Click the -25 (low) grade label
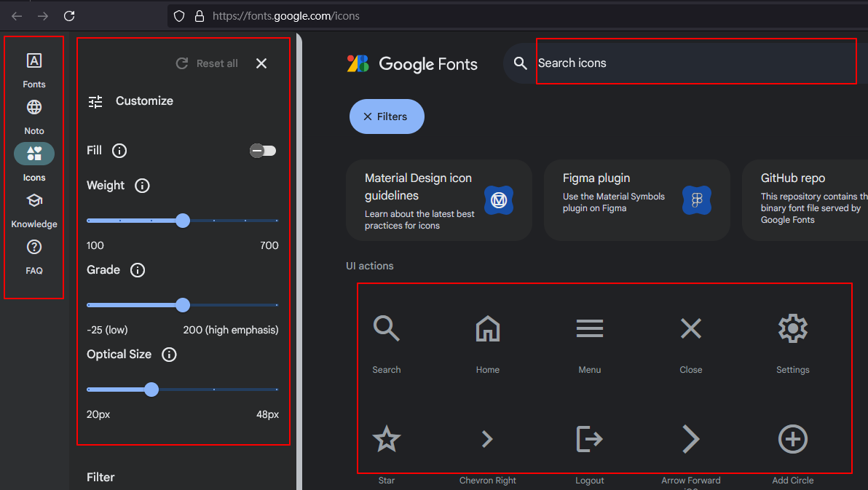This screenshot has height=490, width=868. (107, 330)
